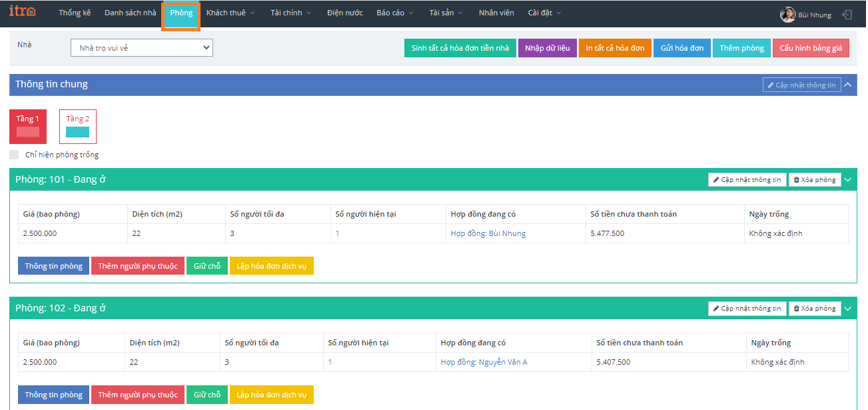Click Cập nhật thông tin pencil for room 102
Image resolution: width=868 pixels, height=410 pixels.
coord(747,308)
